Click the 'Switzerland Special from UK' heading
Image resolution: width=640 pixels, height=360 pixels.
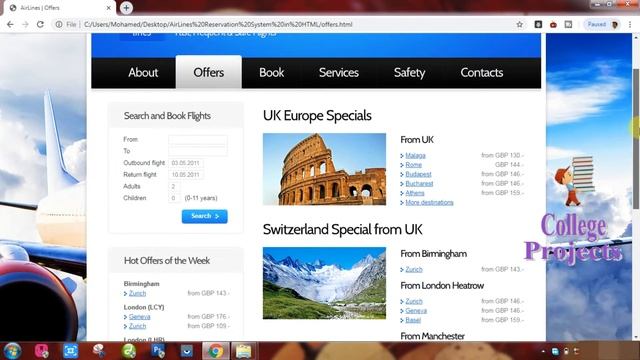pos(342,229)
